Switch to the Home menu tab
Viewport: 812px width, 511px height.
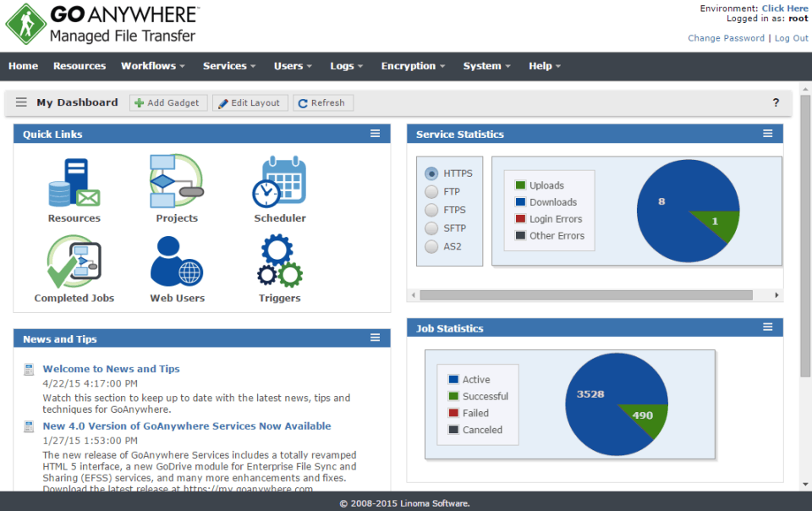[23, 66]
